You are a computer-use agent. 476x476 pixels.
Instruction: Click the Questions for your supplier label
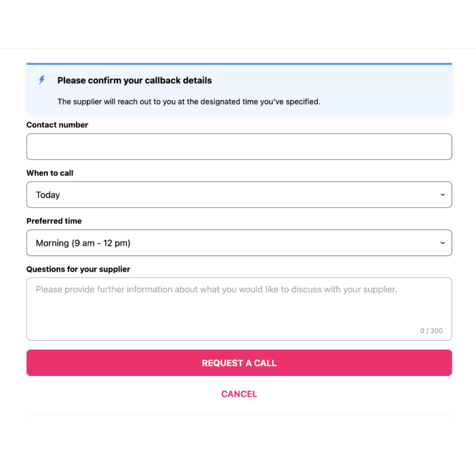(x=78, y=269)
